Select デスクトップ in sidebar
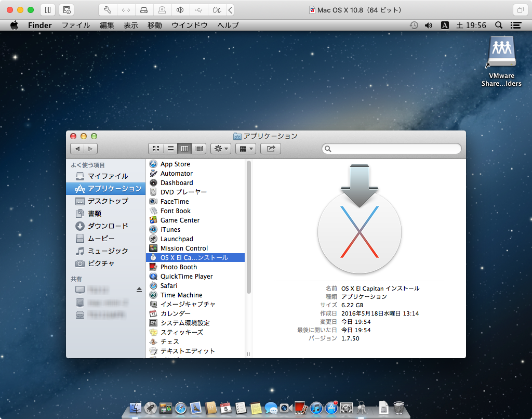Image resolution: width=532 pixels, height=419 pixels. (x=106, y=201)
